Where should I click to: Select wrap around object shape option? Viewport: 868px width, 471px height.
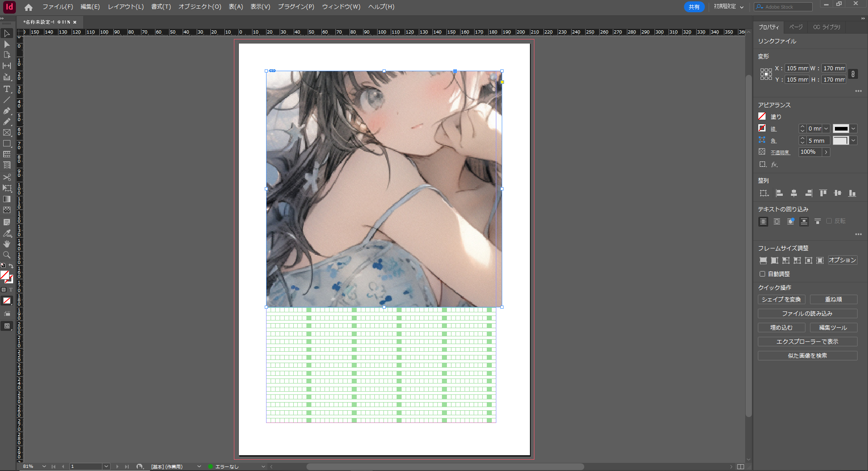coord(790,221)
